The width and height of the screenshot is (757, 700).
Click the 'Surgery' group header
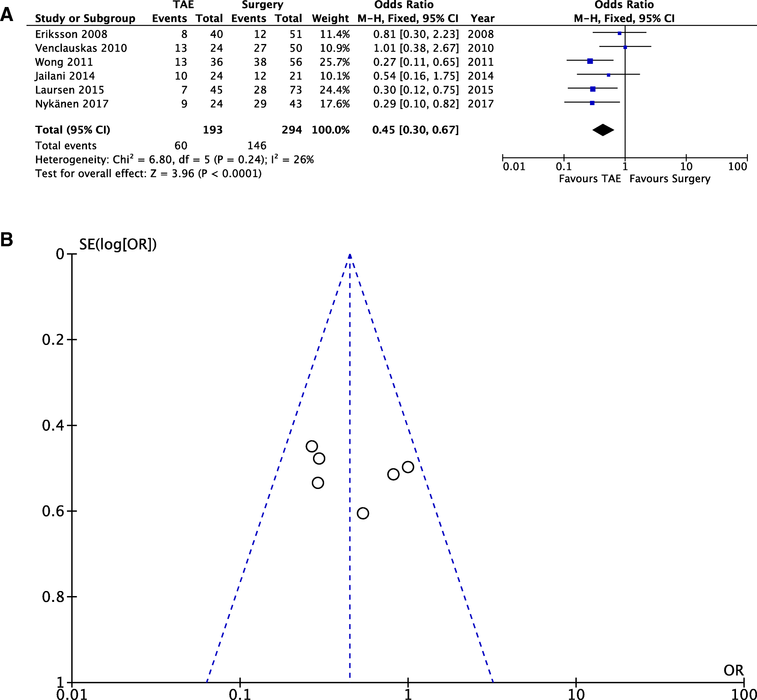pos(262,5)
